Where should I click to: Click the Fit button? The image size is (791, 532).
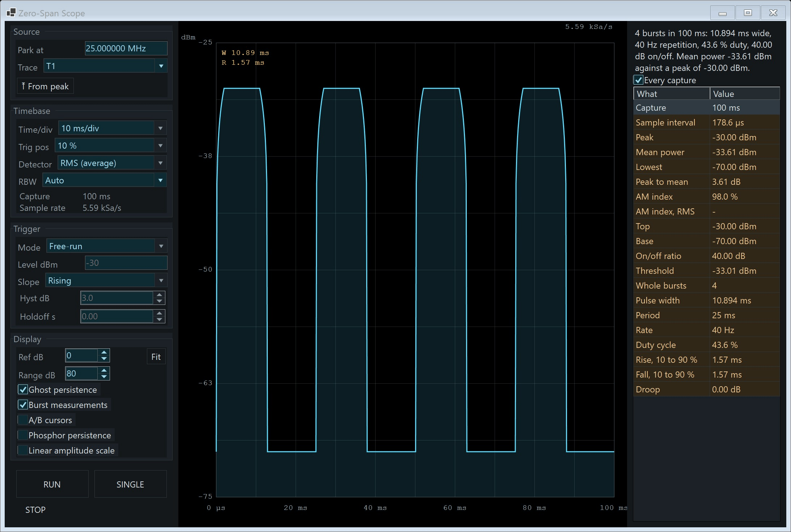(156, 357)
